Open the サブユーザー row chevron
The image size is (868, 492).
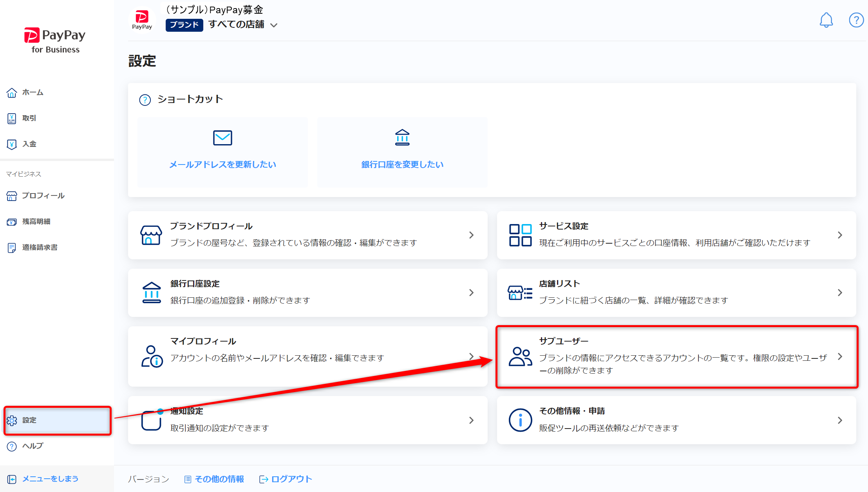pyautogui.click(x=840, y=356)
